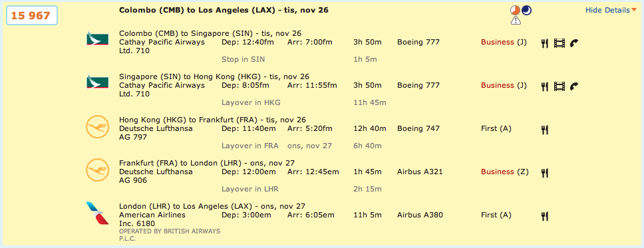The height and width of the screenshot is (248, 644).
Task: Click the Lufthansa logo for the Hong Kong–Frankfurt flight
Action: coord(97,127)
